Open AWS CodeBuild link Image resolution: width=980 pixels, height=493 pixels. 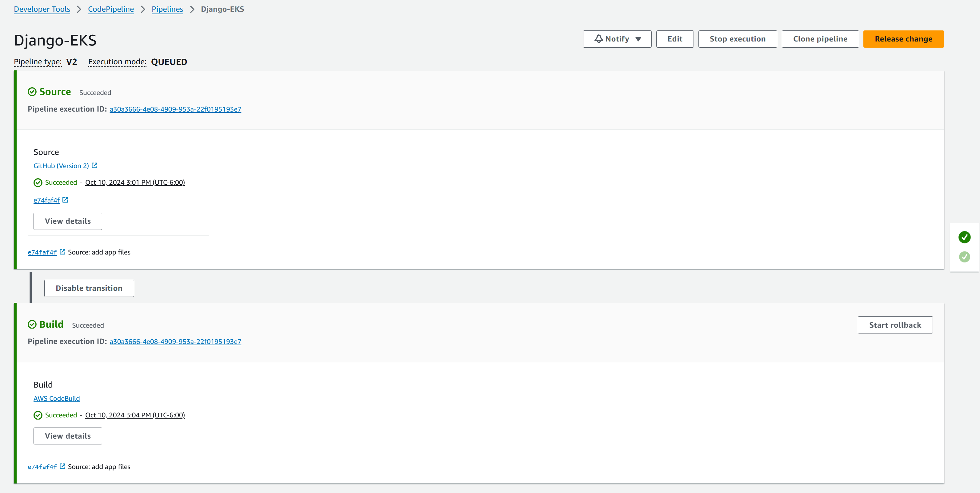57,398
